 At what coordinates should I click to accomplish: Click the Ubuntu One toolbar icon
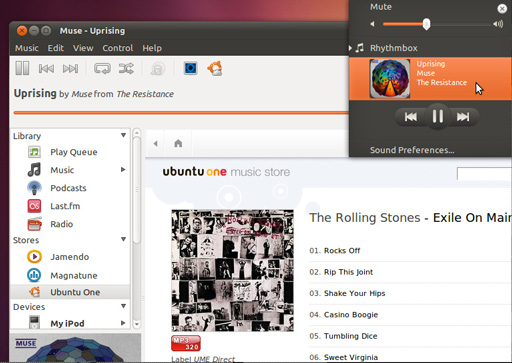(x=215, y=68)
